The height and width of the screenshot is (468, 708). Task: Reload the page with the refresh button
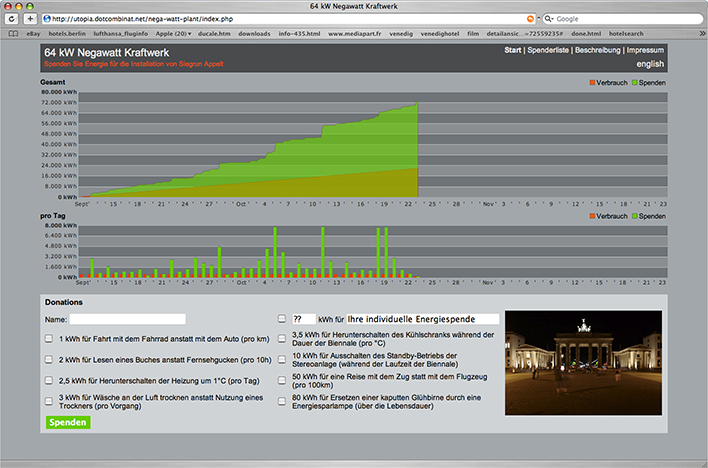[x=11, y=19]
